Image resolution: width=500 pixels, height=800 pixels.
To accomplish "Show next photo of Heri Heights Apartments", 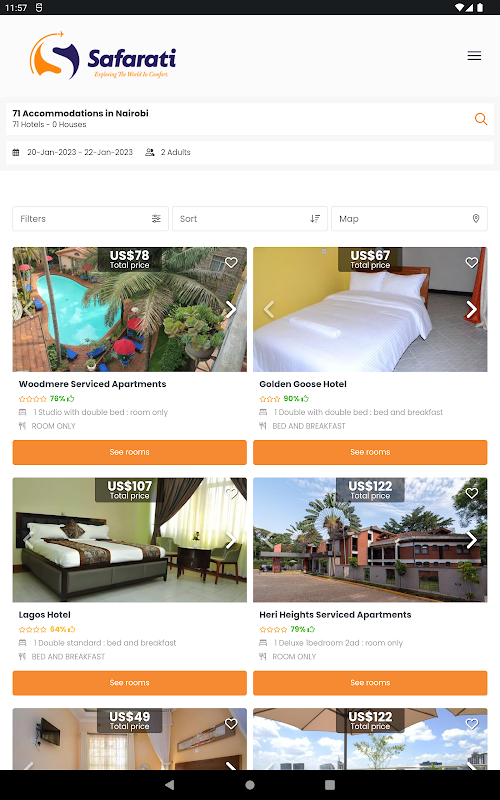I will point(471,540).
